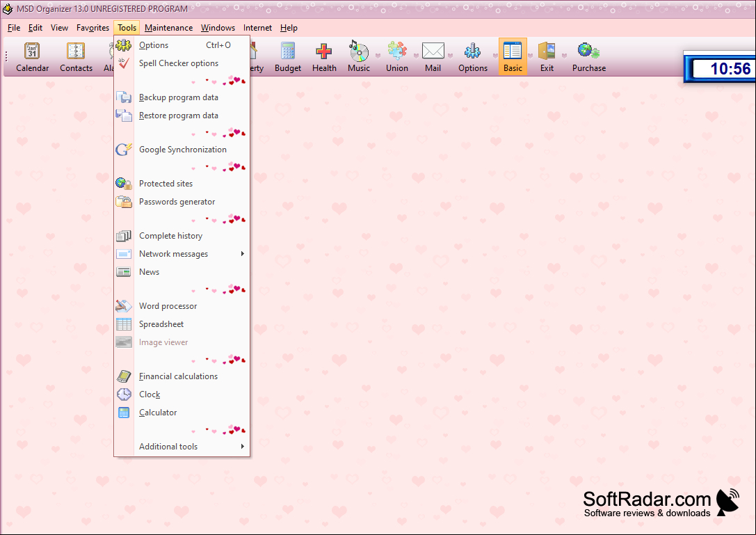This screenshot has width=756, height=535.
Task: Click the Network messages envelope icon
Action: 124,254
